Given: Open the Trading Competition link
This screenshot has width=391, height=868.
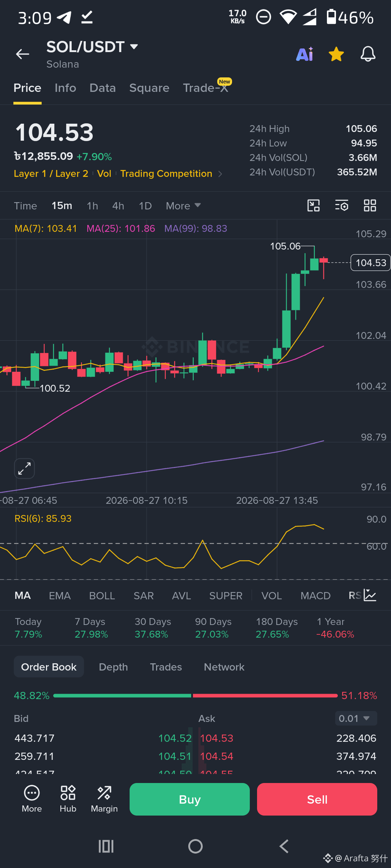Looking at the screenshot, I should click(x=166, y=174).
